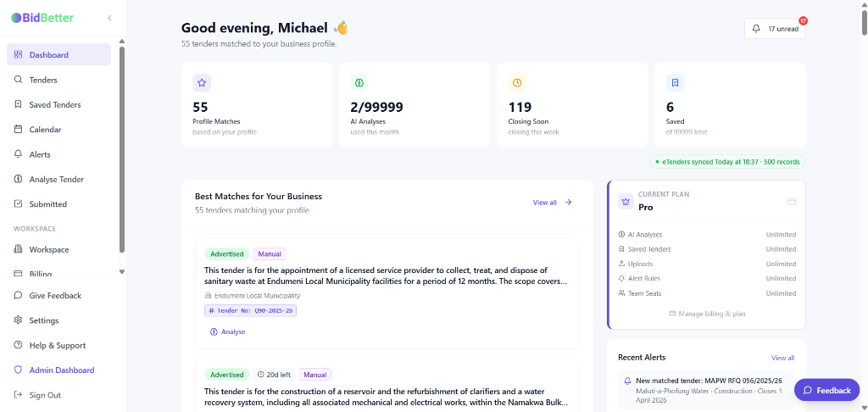This screenshot has height=412, width=868.
Task: Click the Admin Dashboard shield icon
Action: 18,370
